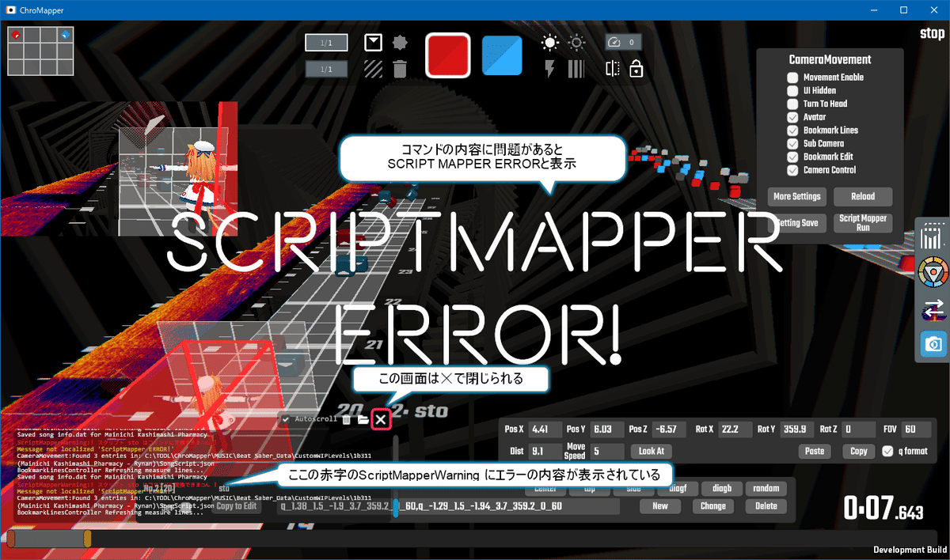
Task: Click the random preset button
Action: 766,488
